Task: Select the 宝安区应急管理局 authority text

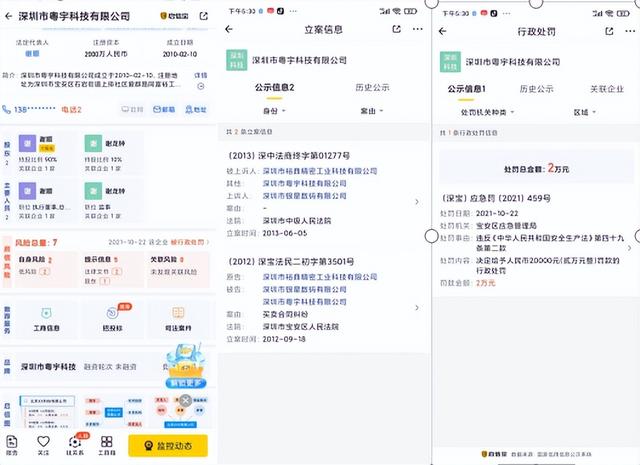Action: coord(506,226)
